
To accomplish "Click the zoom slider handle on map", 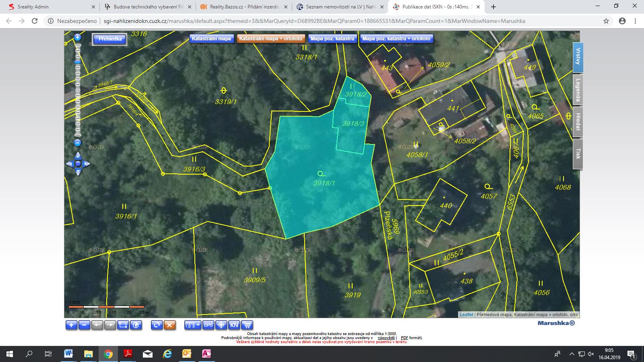I will coord(78,62).
